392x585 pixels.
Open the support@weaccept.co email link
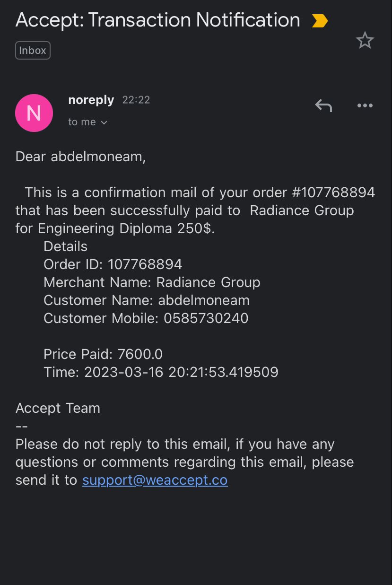point(155,480)
